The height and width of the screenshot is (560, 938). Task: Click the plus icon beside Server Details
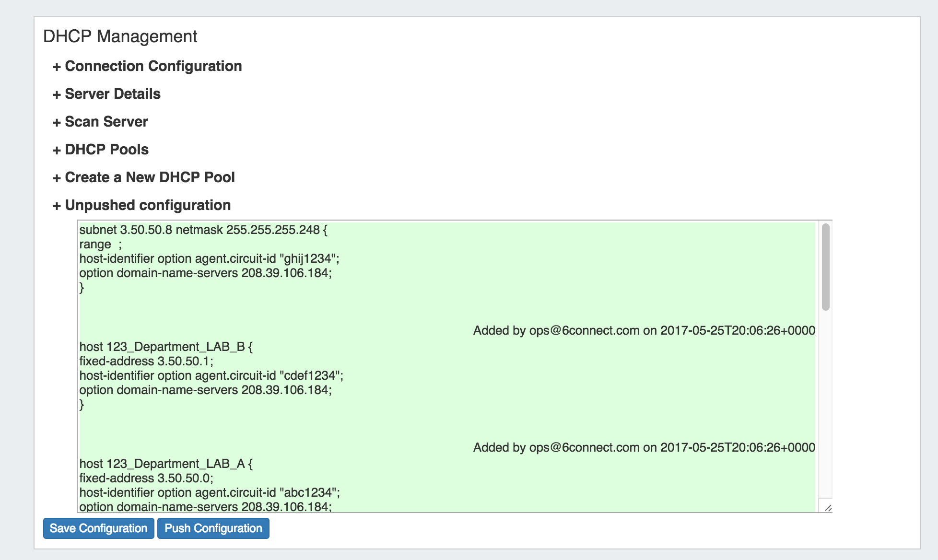coord(57,94)
